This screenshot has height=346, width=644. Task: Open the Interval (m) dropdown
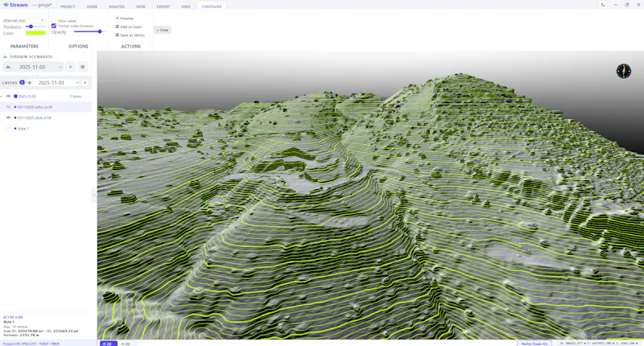(35, 20)
